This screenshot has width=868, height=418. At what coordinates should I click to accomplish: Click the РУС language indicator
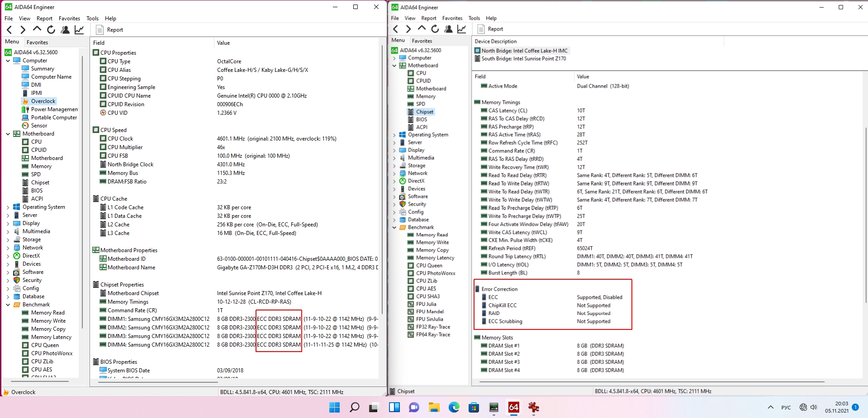(x=786, y=408)
